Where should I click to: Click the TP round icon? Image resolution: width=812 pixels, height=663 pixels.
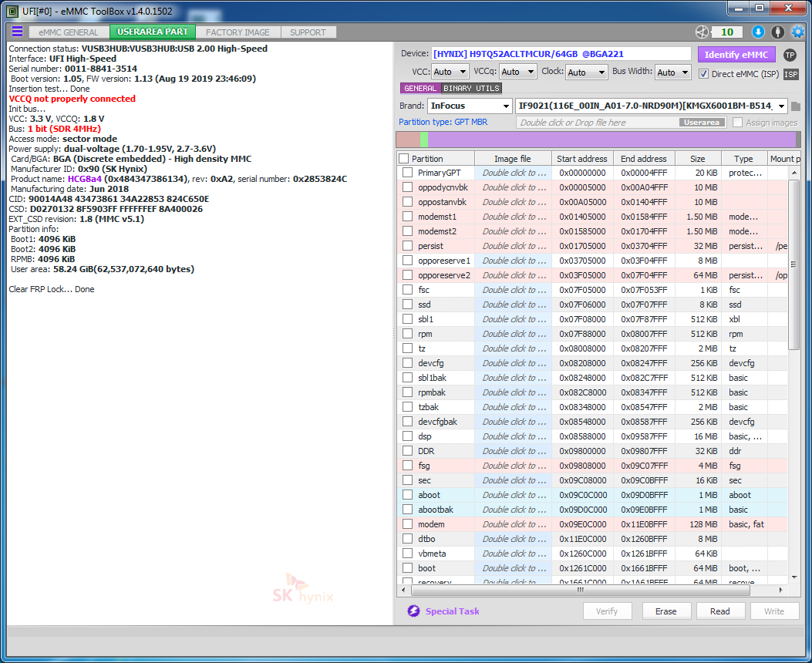pyautogui.click(x=790, y=55)
